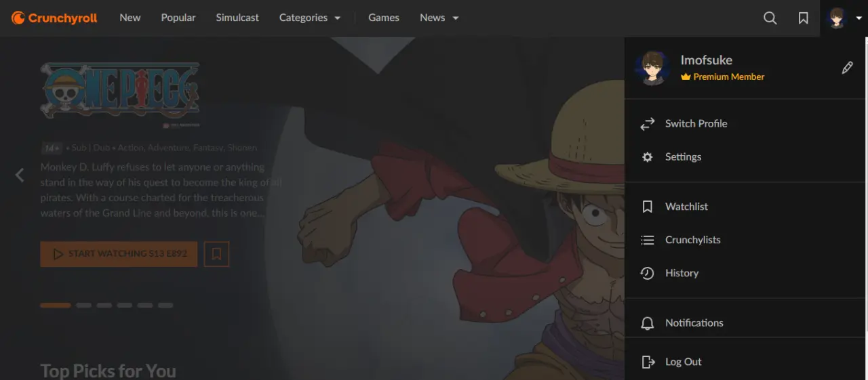Image resolution: width=868 pixels, height=380 pixels.
Task: Open the watchlist bookmark in header
Action: (x=804, y=18)
